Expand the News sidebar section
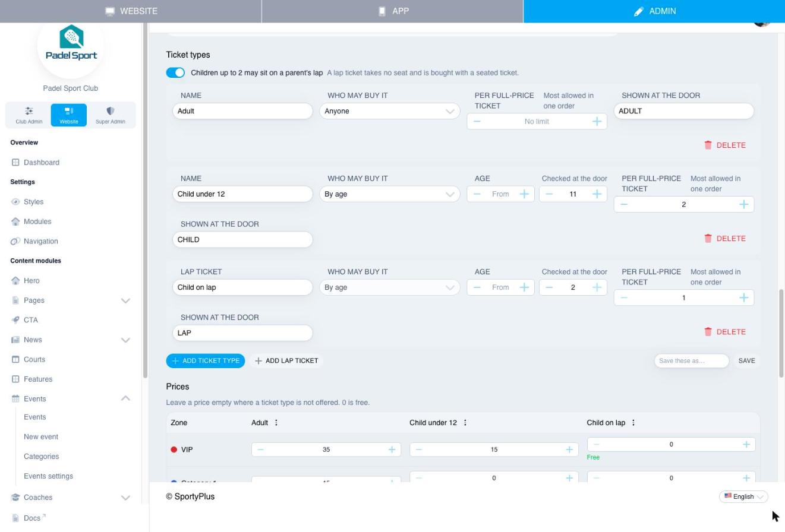This screenshot has width=785, height=532. pos(125,340)
